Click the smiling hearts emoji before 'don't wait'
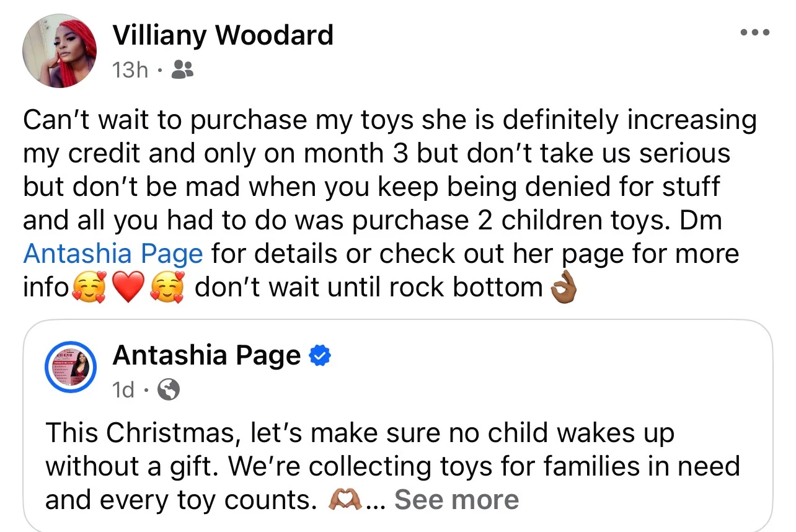 point(167,288)
